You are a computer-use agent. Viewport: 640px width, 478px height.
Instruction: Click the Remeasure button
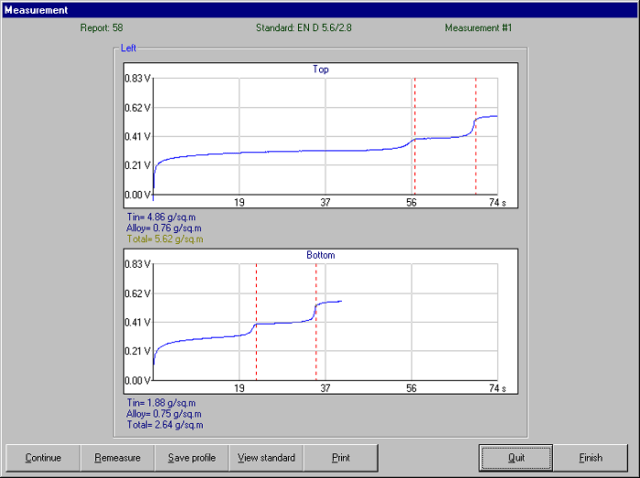coord(117,458)
